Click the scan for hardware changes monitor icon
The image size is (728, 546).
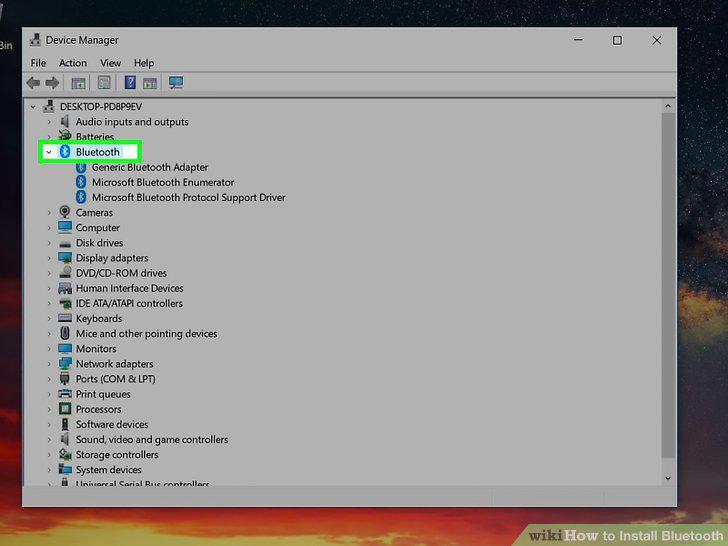(x=176, y=83)
